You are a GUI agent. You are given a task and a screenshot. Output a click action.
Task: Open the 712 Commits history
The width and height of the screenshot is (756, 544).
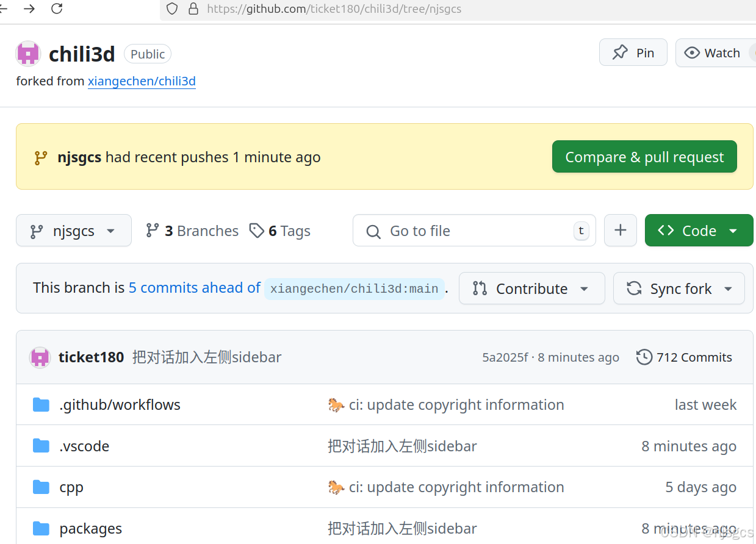684,357
